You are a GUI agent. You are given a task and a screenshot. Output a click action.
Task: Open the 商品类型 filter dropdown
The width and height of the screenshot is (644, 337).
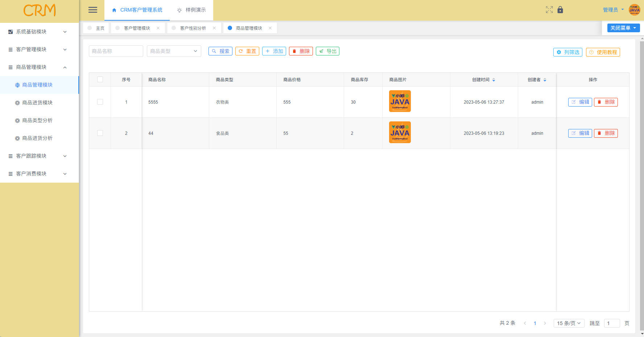(x=174, y=51)
